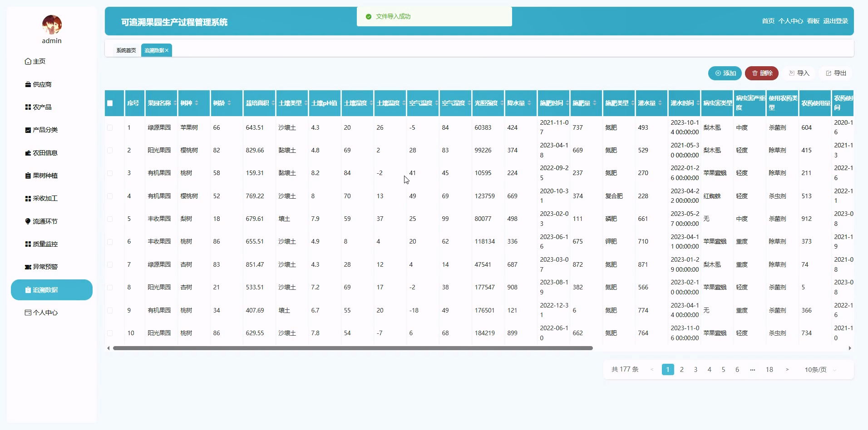Sort by 施肥量 using its sort arrows
The width and height of the screenshot is (868, 430).
[x=595, y=103]
